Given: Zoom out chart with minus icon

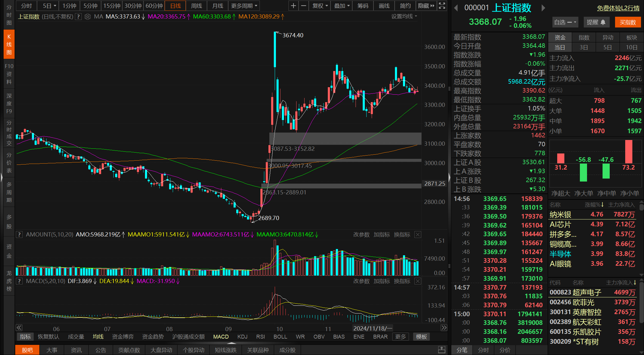Looking at the screenshot, I should [303, 6].
